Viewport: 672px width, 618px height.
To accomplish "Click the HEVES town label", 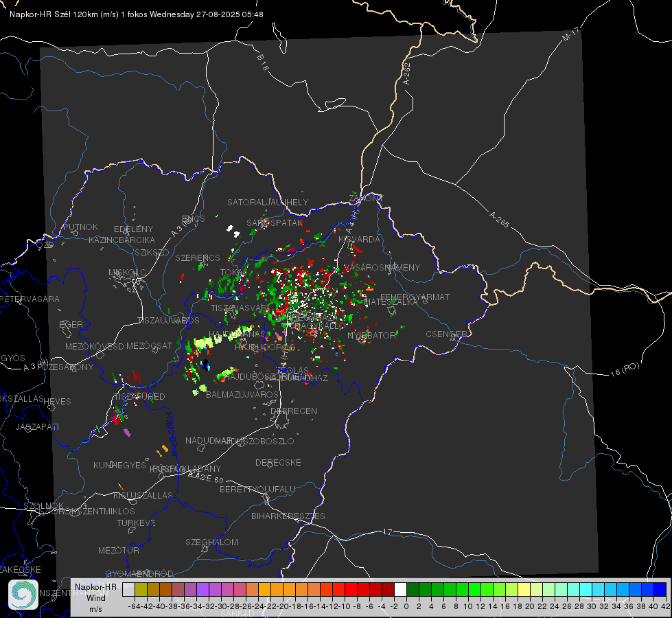I will [x=58, y=402].
